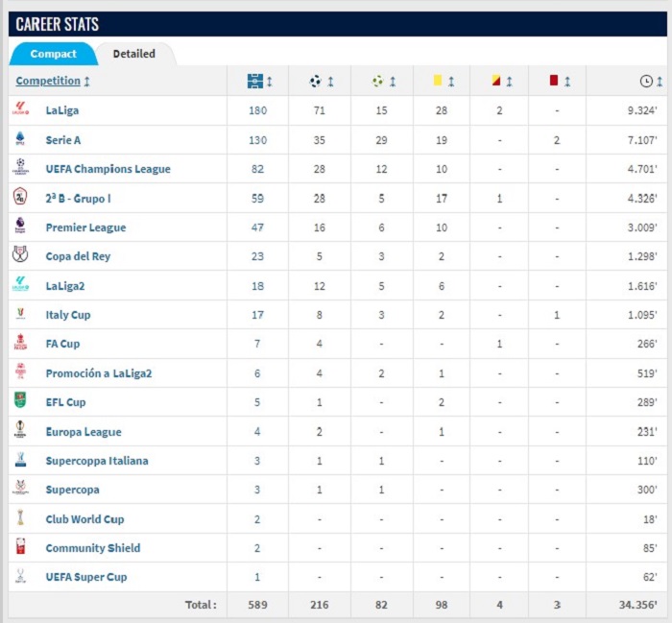Click the LaLiga appearances value 180
The height and width of the screenshot is (623, 672).
coord(257,110)
